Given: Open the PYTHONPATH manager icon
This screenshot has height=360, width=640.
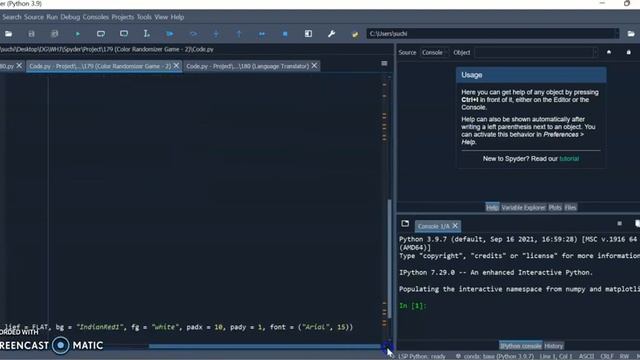Looking at the screenshot, I should click(x=355, y=34).
